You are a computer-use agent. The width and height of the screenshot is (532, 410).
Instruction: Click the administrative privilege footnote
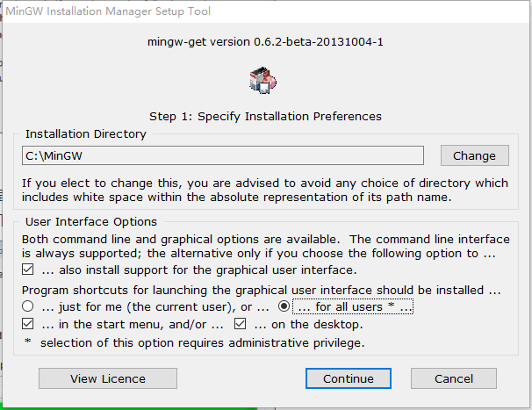(x=193, y=342)
